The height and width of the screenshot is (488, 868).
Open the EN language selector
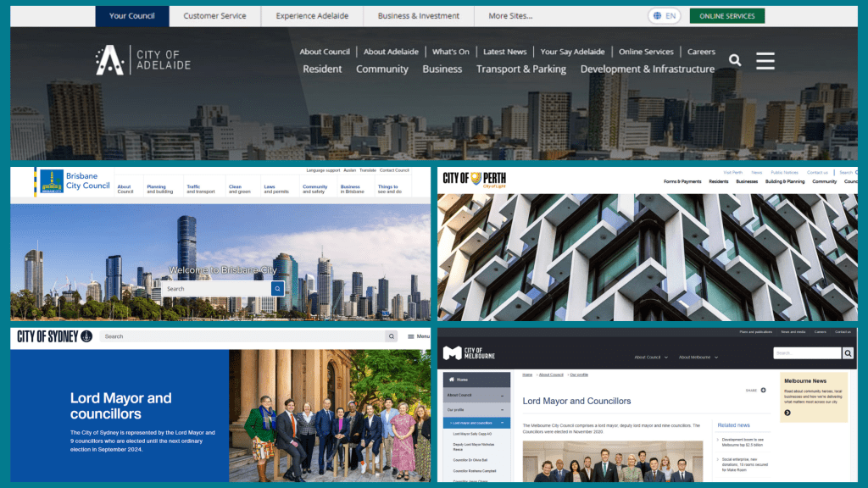coord(664,16)
